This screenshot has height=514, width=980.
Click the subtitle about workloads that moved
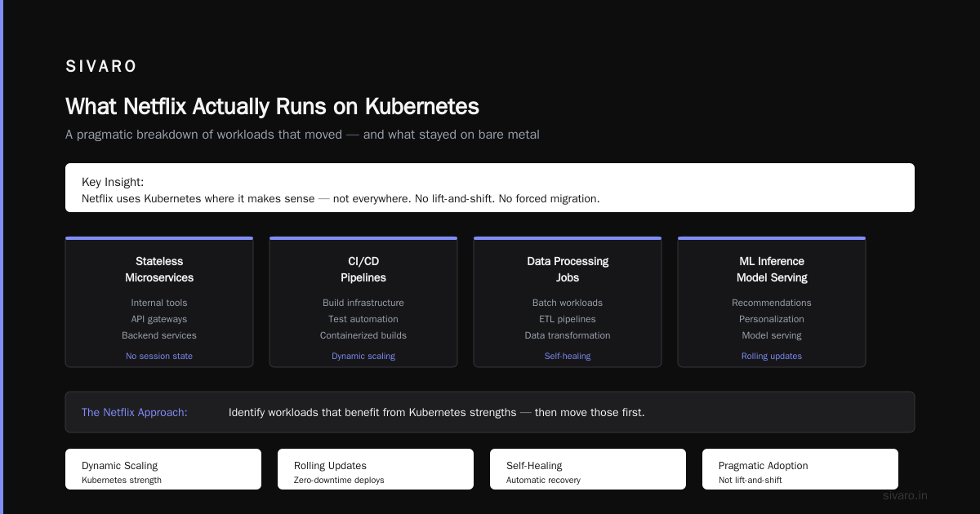point(302,135)
